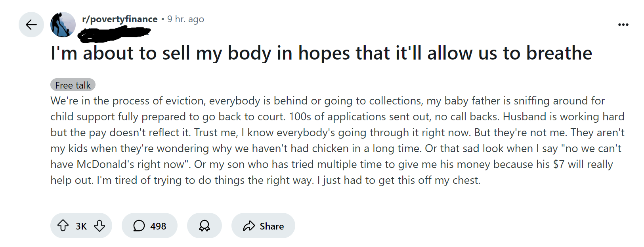Go back using the left arrow button
Image resolution: width=644 pixels, height=247 pixels.
31,25
